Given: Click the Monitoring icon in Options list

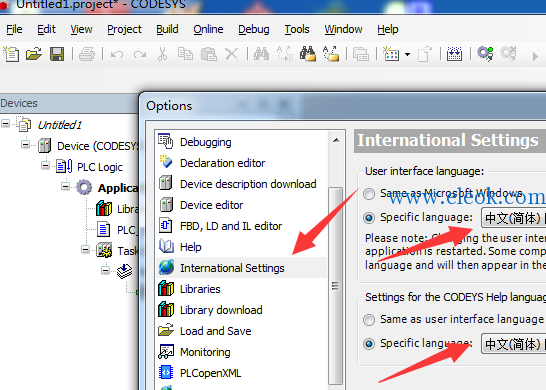Looking at the screenshot, I should point(166,352).
